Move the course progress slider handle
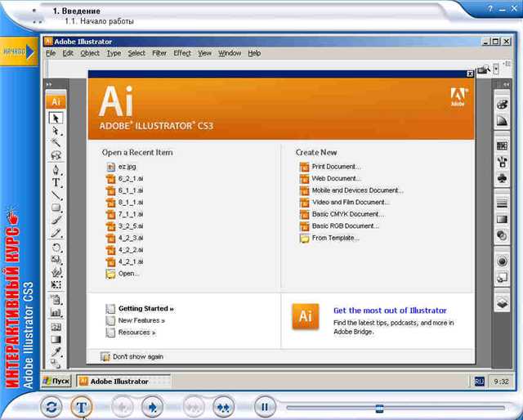 379,408
